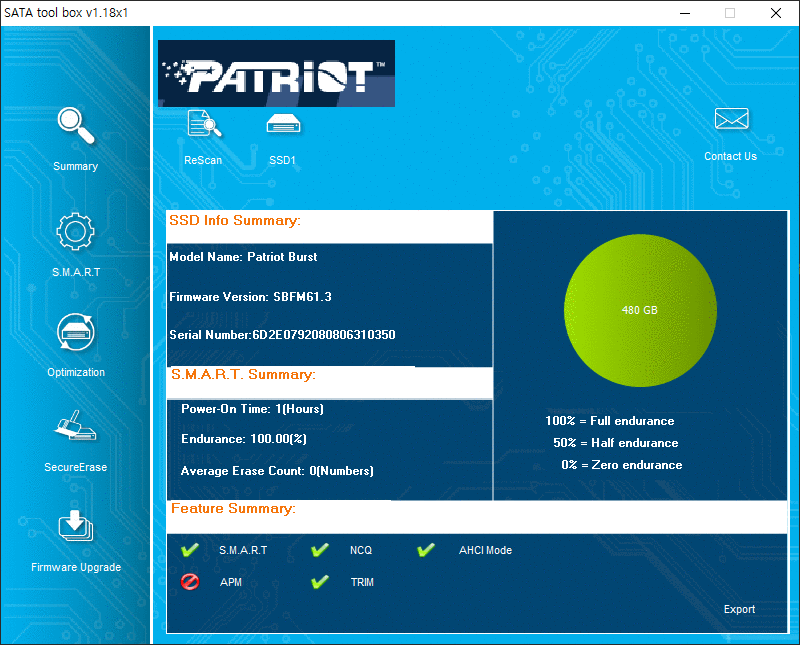Screen dimensions: 800x645
Task: Open the SecureErase tool icon
Action: (75, 428)
